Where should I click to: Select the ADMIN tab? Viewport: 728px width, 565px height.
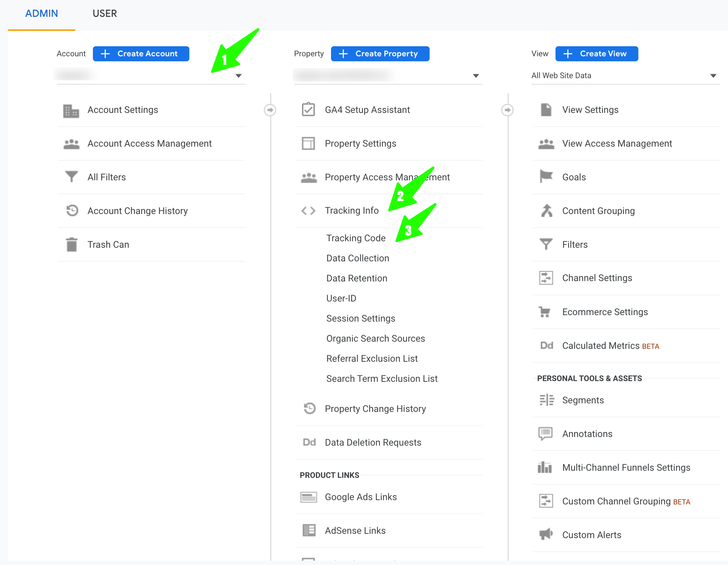tap(42, 14)
